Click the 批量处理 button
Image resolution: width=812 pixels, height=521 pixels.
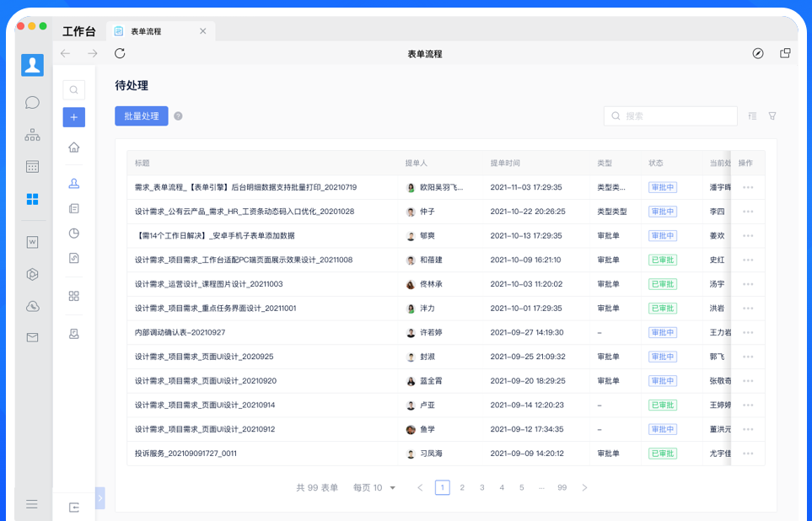[142, 116]
